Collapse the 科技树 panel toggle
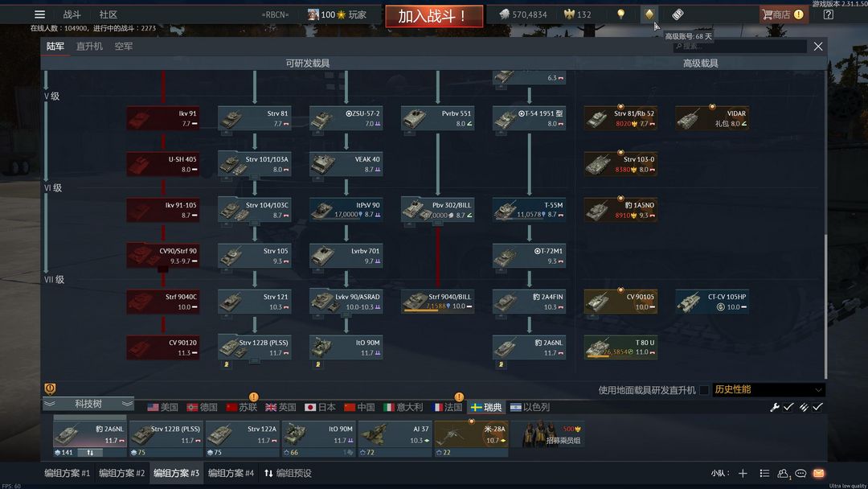The height and width of the screenshot is (489, 868). coord(88,404)
